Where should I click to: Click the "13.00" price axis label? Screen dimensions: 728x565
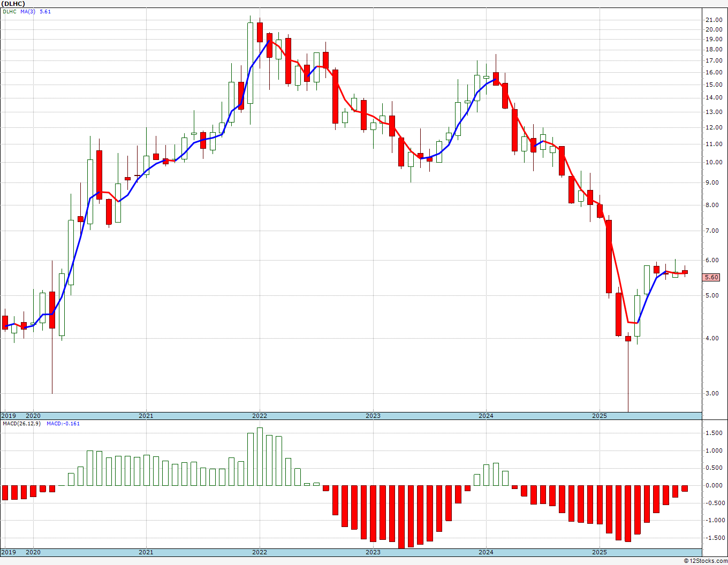click(713, 112)
